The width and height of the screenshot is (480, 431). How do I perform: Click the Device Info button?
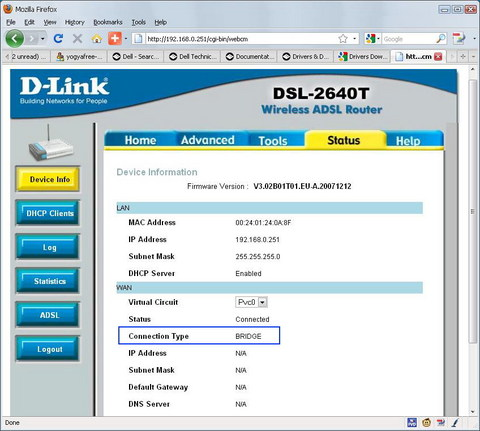(48, 179)
